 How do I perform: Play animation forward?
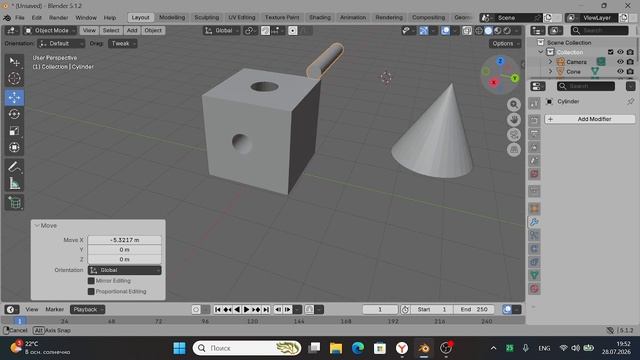coord(246,310)
